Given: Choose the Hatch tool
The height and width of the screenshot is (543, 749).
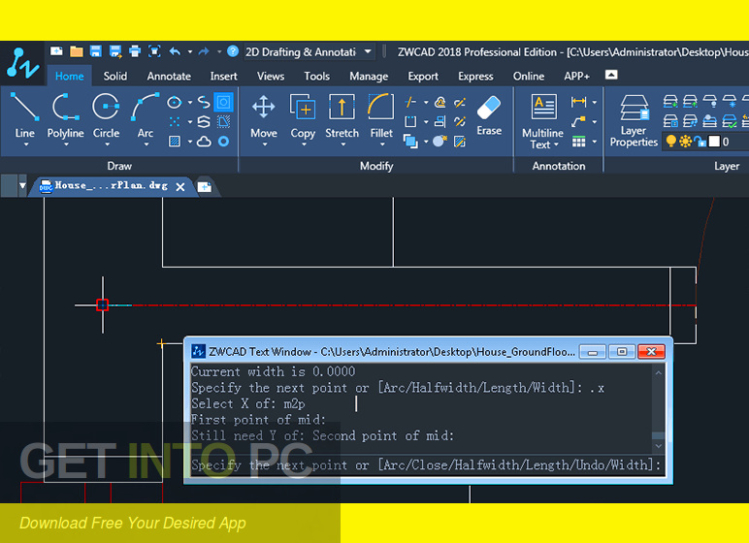Looking at the screenshot, I should click(174, 141).
